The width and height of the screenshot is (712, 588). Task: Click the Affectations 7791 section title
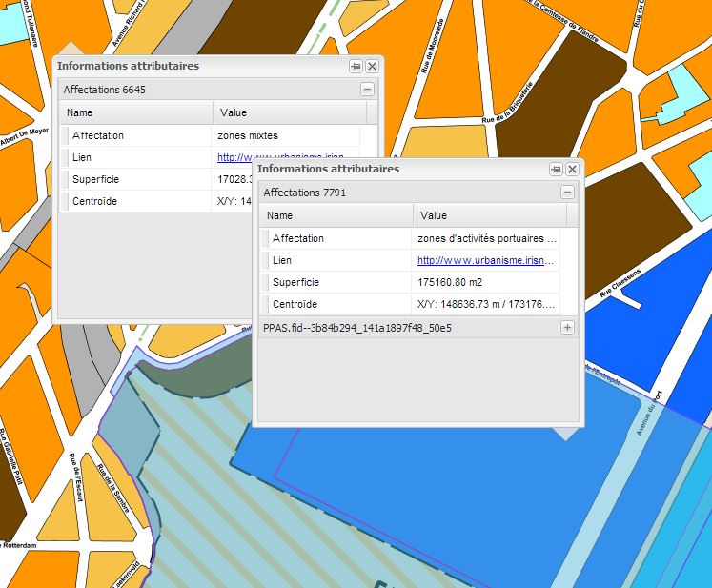click(x=305, y=193)
